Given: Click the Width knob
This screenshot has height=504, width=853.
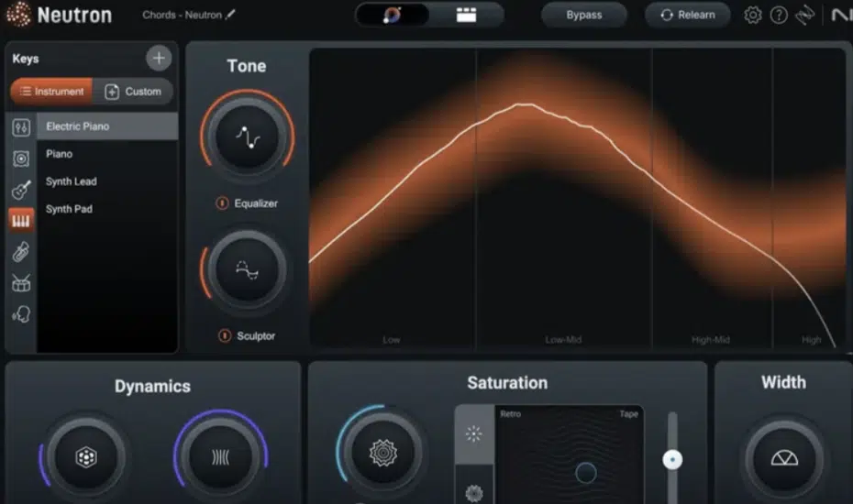Looking at the screenshot, I should [784, 458].
